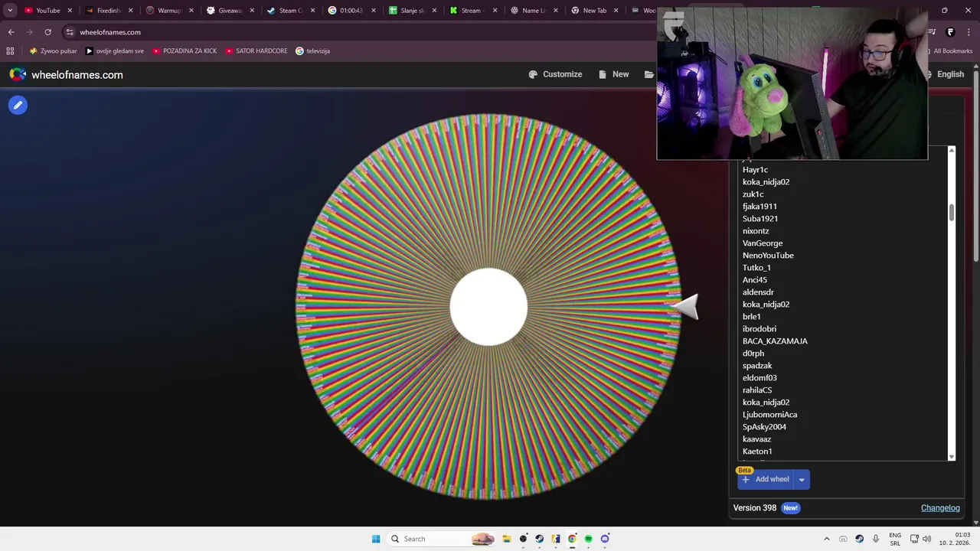980x551 pixels.
Task: Open the Changelog link
Action: (x=940, y=507)
